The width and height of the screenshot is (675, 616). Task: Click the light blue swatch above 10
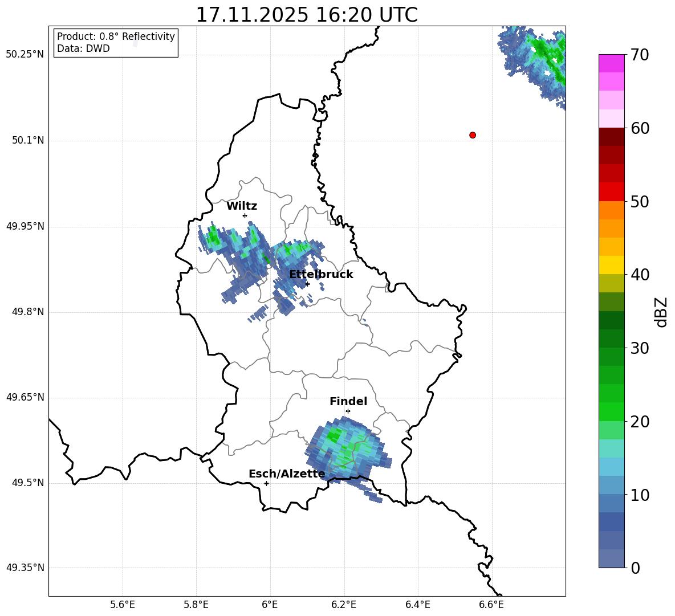pyautogui.click(x=611, y=485)
